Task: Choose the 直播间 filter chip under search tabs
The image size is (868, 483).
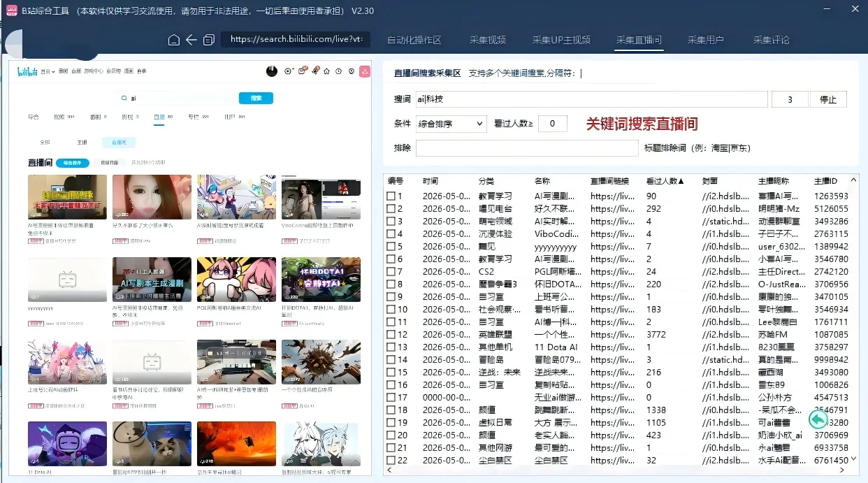Action: (x=119, y=143)
